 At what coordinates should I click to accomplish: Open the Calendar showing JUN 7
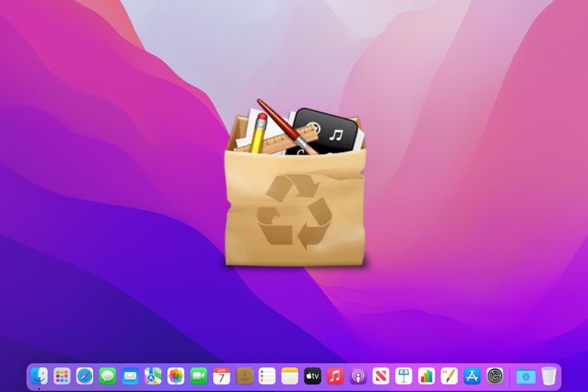[x=221, y=376]
